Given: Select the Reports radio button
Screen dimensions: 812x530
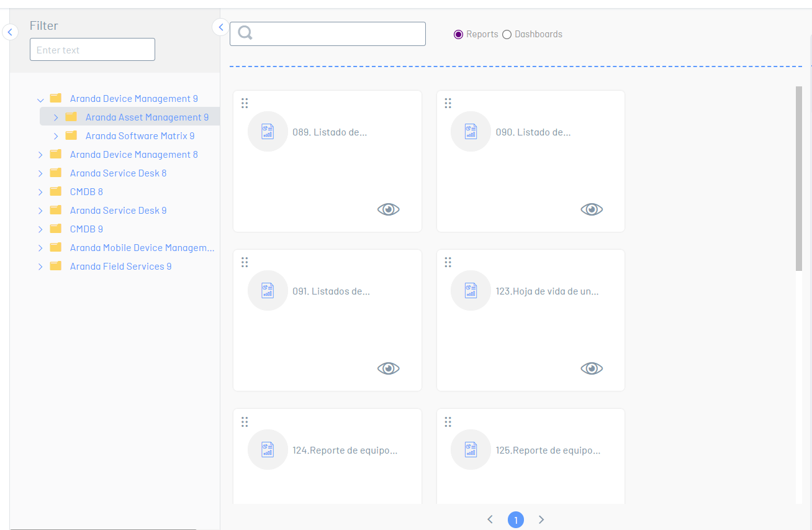Looking at the screenshot, I should [459, 35].
